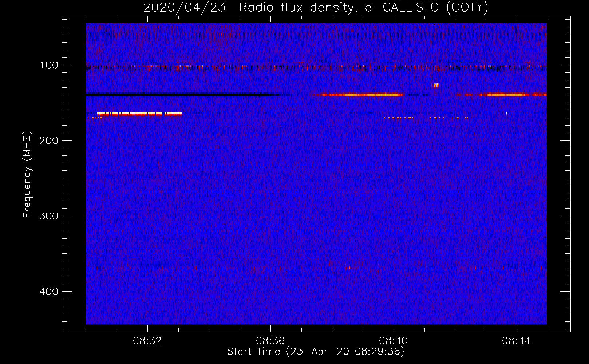Click the bright white-red burst near 165 MHz
The width and height of the screenshot is (589, 364).
point(139,114)
